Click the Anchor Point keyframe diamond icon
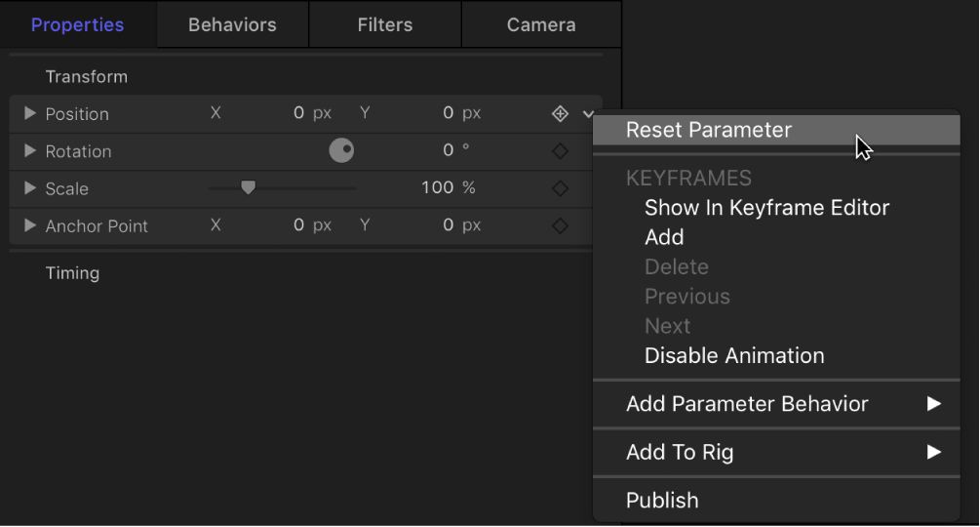This screenshot has width=980, height=527. 560,225
